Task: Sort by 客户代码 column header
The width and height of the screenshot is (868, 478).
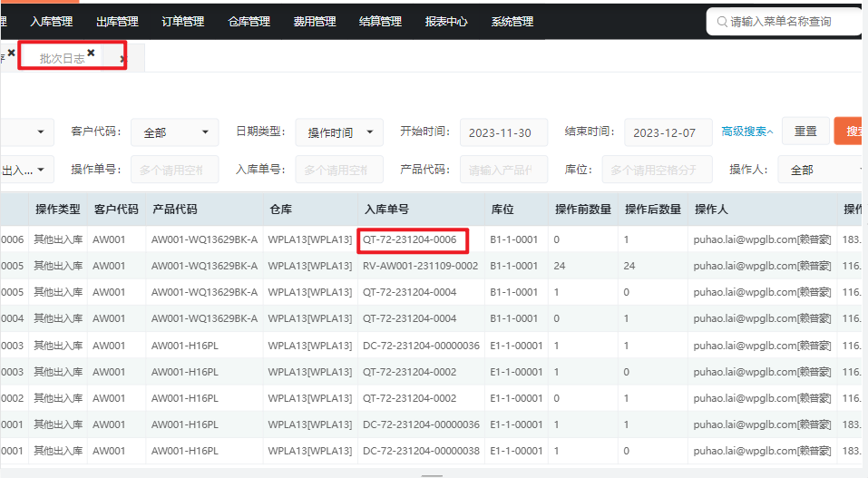Action: 116,210
